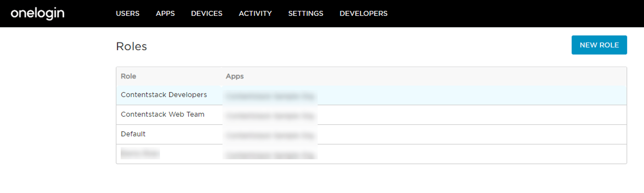Click blurred app entry in Contentstack Developers row
Viewport: 644px width, 193px height.
click(x=270, y=96)
